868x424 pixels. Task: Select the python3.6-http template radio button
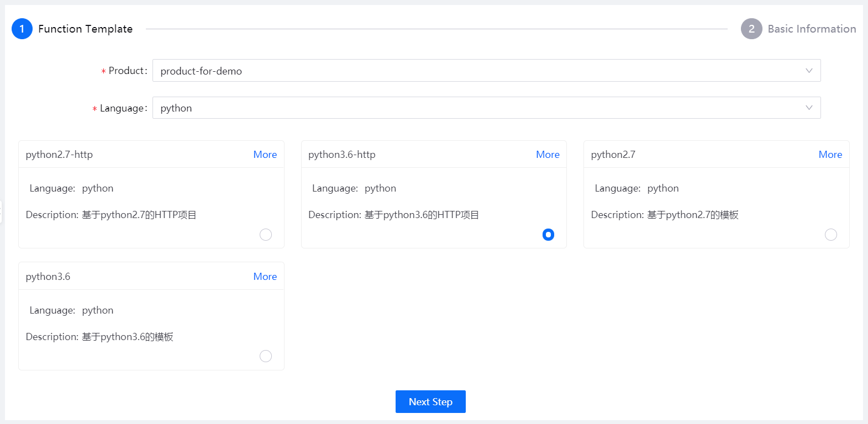tap(548, 235)
